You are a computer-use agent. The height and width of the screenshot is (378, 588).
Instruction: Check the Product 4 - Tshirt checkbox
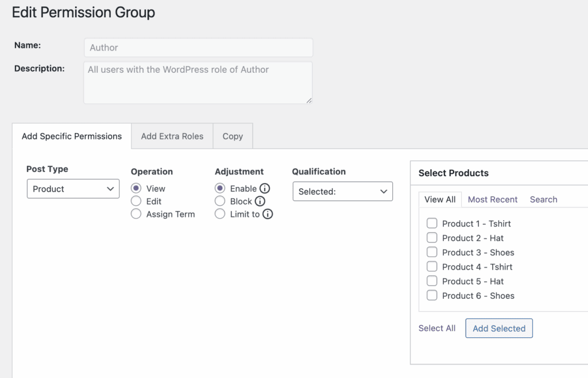(432, 266)
